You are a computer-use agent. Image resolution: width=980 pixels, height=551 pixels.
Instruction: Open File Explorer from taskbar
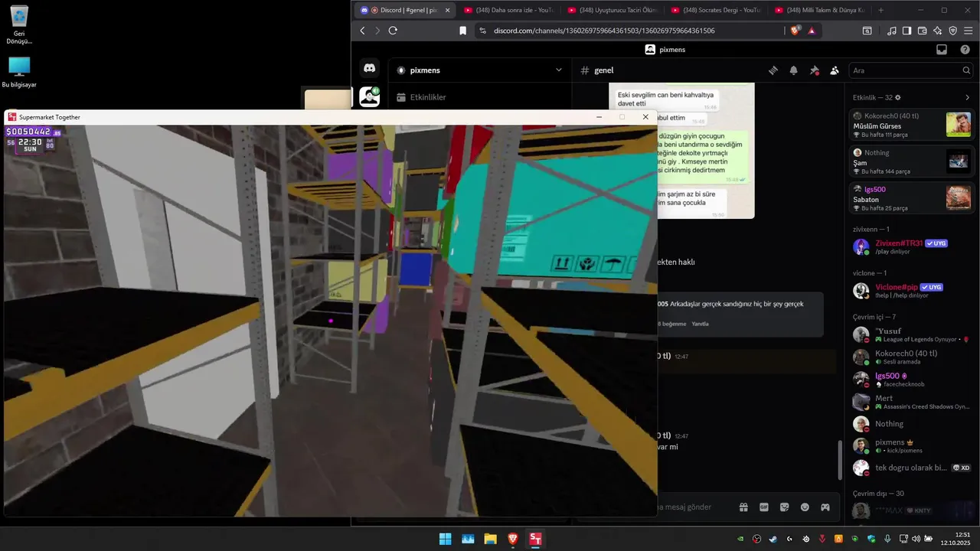pyautogui.click(x=490, y=539)
